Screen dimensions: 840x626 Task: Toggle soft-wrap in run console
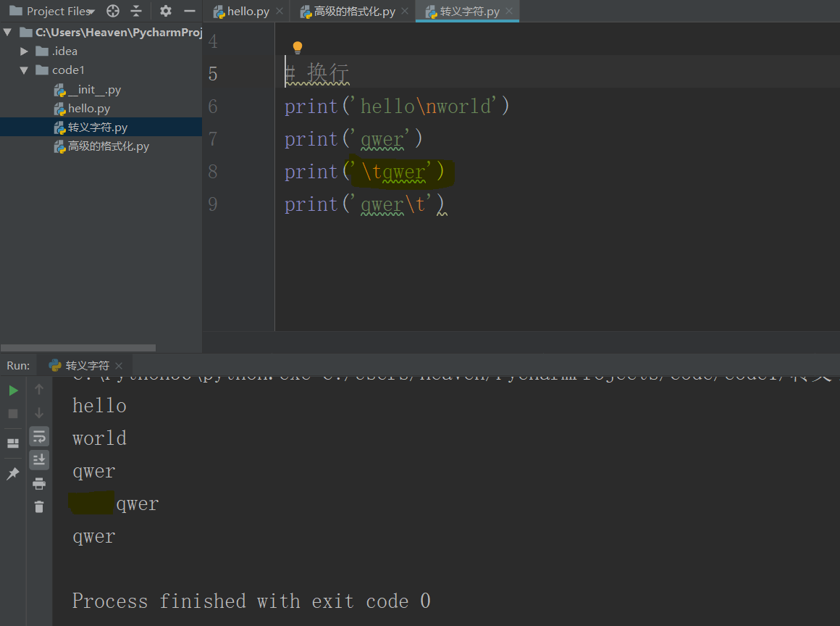pos(39,436)
